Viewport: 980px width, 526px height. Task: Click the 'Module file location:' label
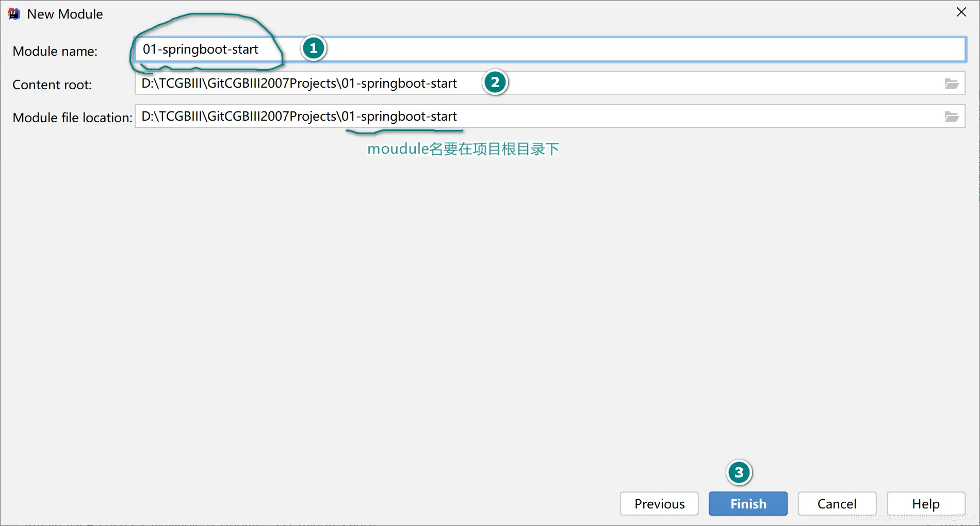point(73,118)
